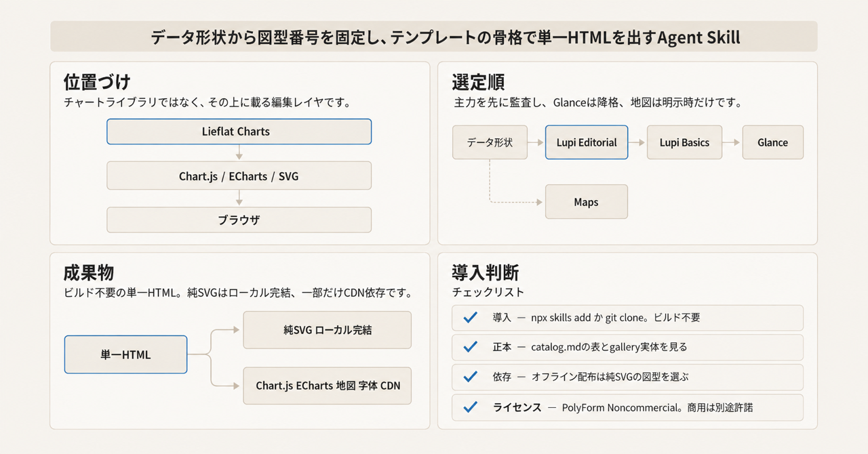The image size is (868, 454).
Task: Click the 成果物 heading
Action: click(89, 273)
